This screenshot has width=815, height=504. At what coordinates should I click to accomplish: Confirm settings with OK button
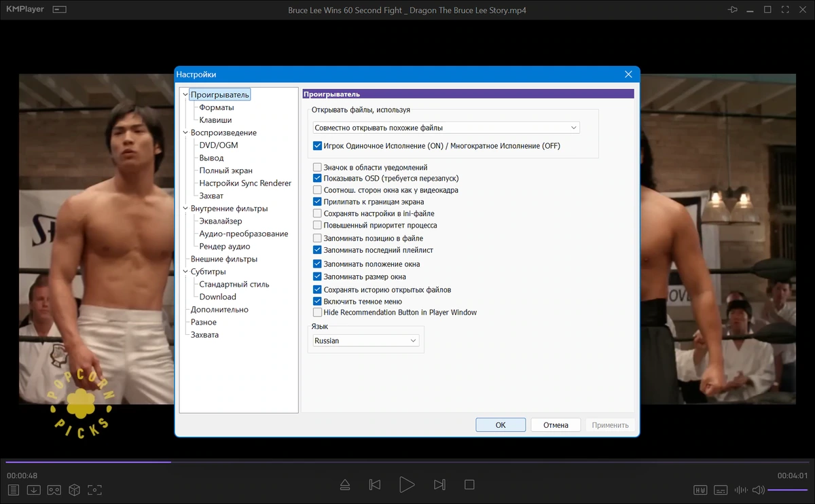pyautogui.click(x=501, y=425)
